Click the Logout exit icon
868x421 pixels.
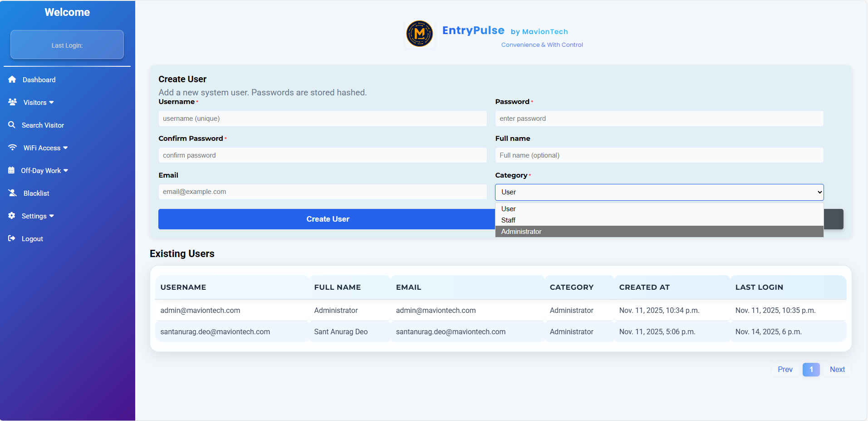(12, 238)
